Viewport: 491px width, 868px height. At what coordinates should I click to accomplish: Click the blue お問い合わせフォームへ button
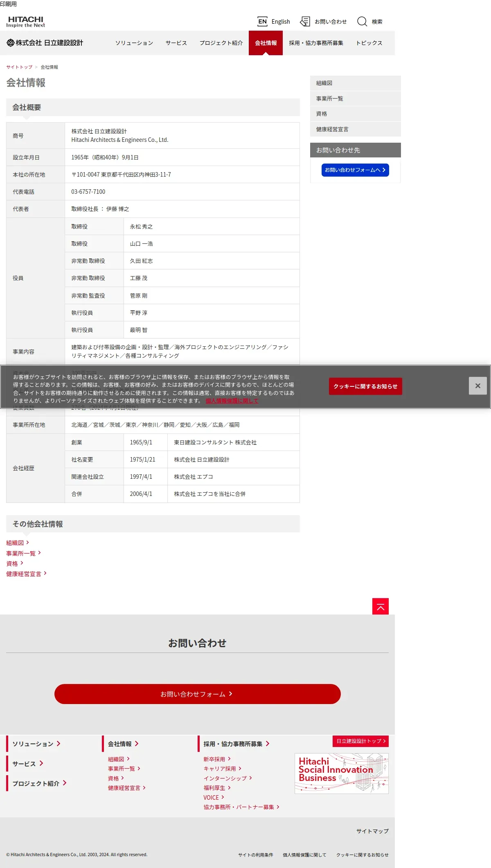(355, 170)
